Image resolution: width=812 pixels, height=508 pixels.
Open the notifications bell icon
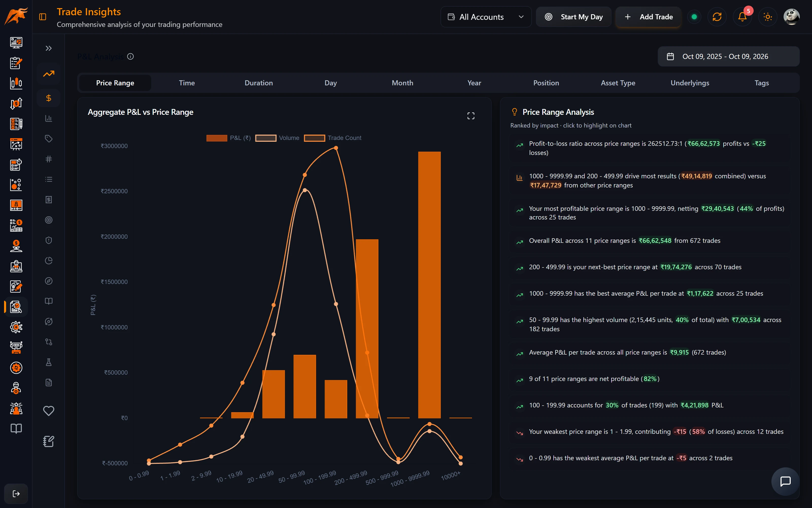click(x=742, y=17)
